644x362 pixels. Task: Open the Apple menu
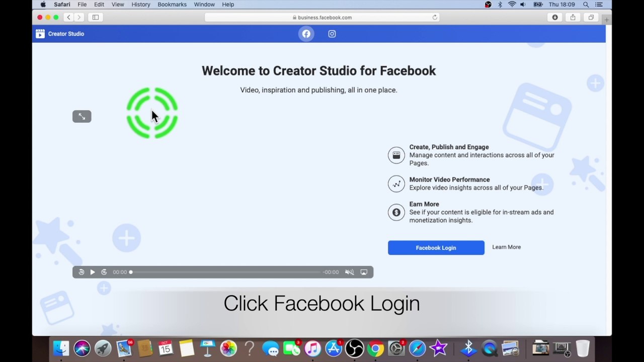click(x=43, y=5)
